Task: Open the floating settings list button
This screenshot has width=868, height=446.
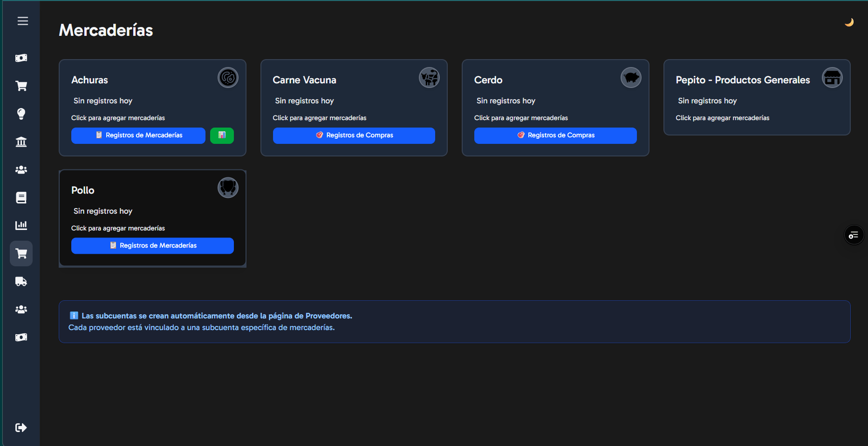Action: [x=854, y=235]
